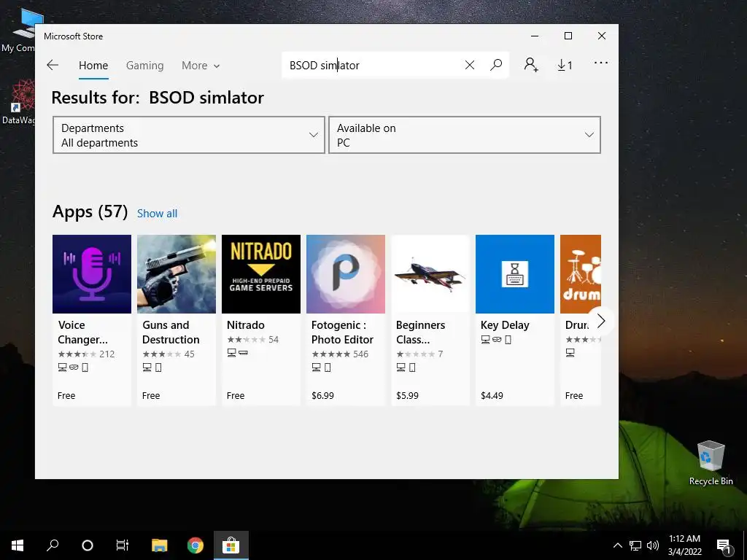Screen dimensions: 747x560
Task: Open the Beginners Class airplane thumbnail
Action: [x=430, y=274]
